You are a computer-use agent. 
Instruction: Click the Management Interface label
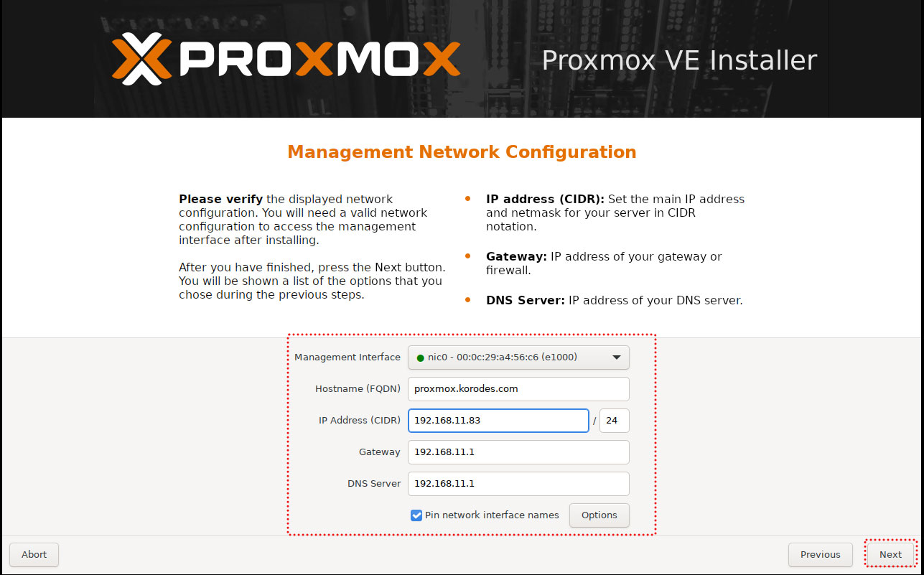point(347,357)
